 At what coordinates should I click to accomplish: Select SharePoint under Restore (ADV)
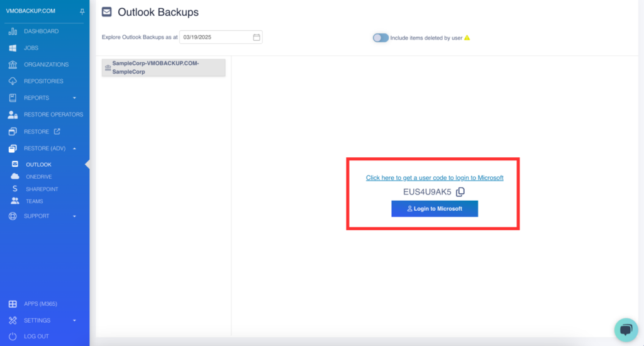(42, 189)
